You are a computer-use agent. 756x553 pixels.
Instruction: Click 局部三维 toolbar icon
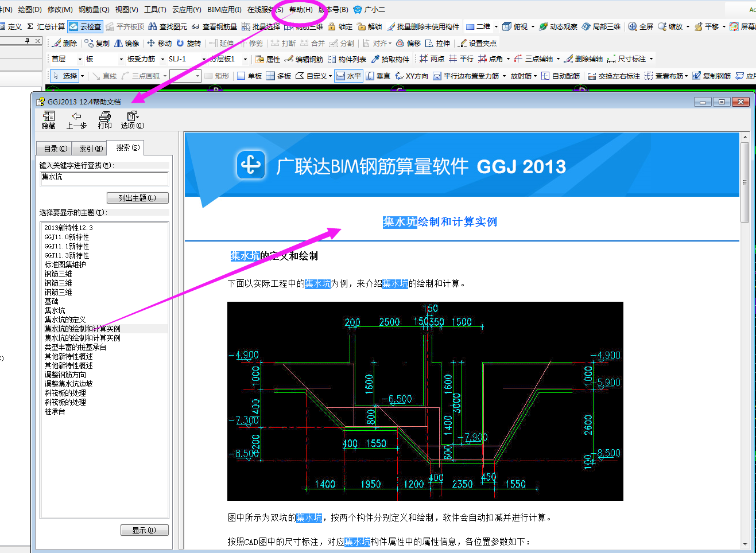point(586,26)
